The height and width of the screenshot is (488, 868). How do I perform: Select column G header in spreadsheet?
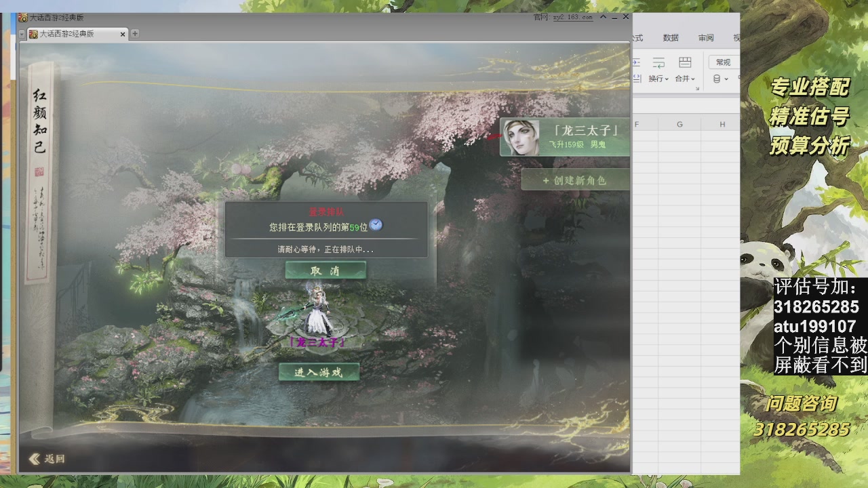(679, 124)
